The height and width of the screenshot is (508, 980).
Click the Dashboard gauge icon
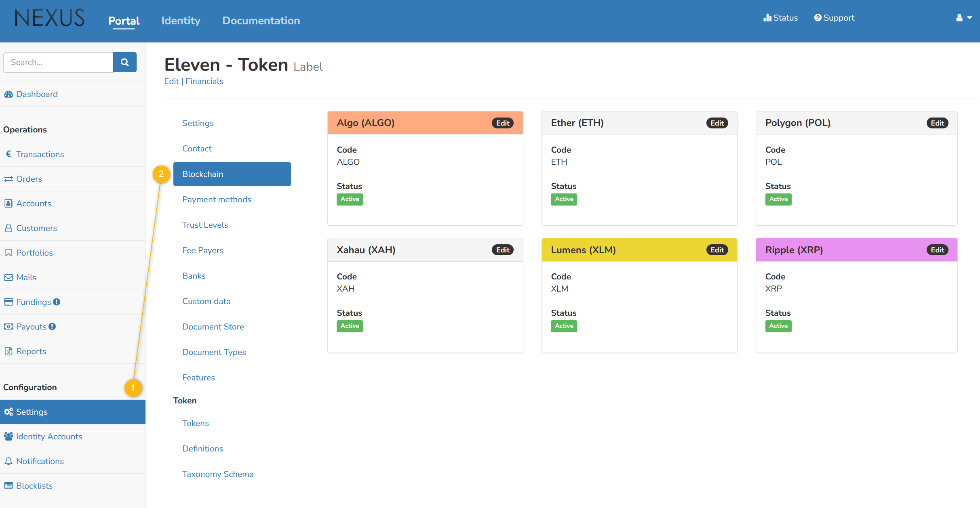[8, 94]
